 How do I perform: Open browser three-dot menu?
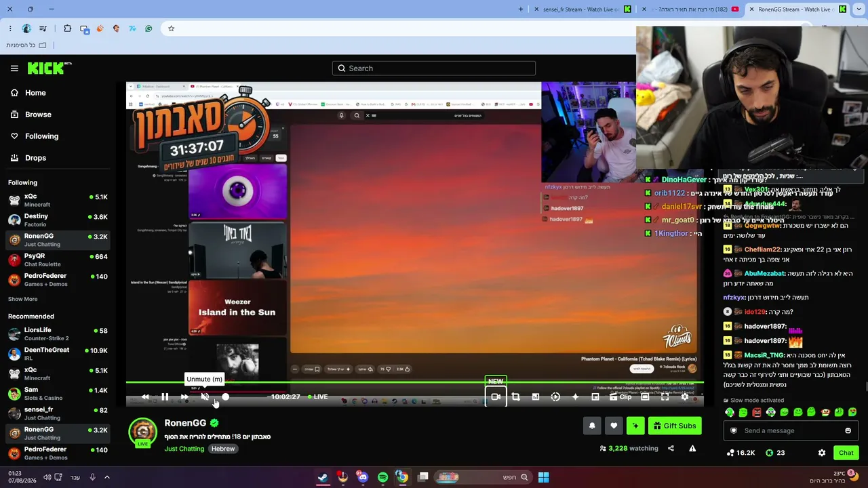click(x=10, y=28)
